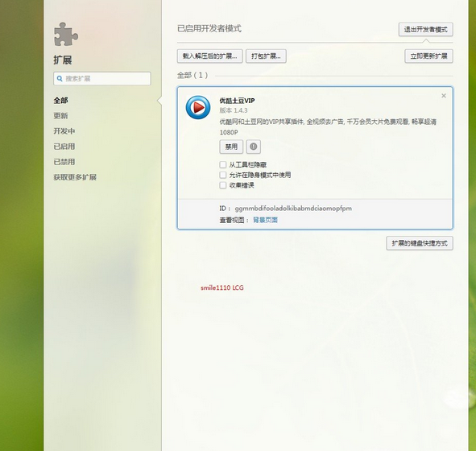Disable extension with 禁用 button
This screenshot has height=451, width=476.
point(231,147)
